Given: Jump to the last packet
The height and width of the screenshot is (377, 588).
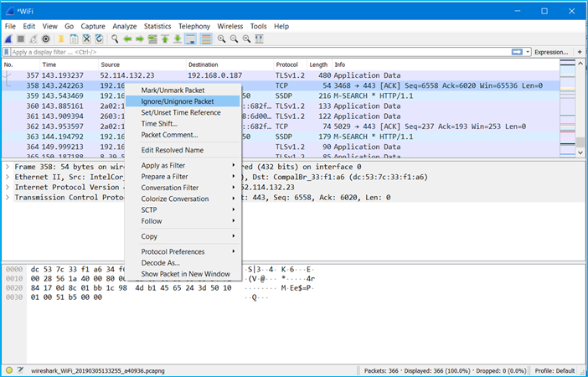Looking at the screenshot, I should coord(178,39).
